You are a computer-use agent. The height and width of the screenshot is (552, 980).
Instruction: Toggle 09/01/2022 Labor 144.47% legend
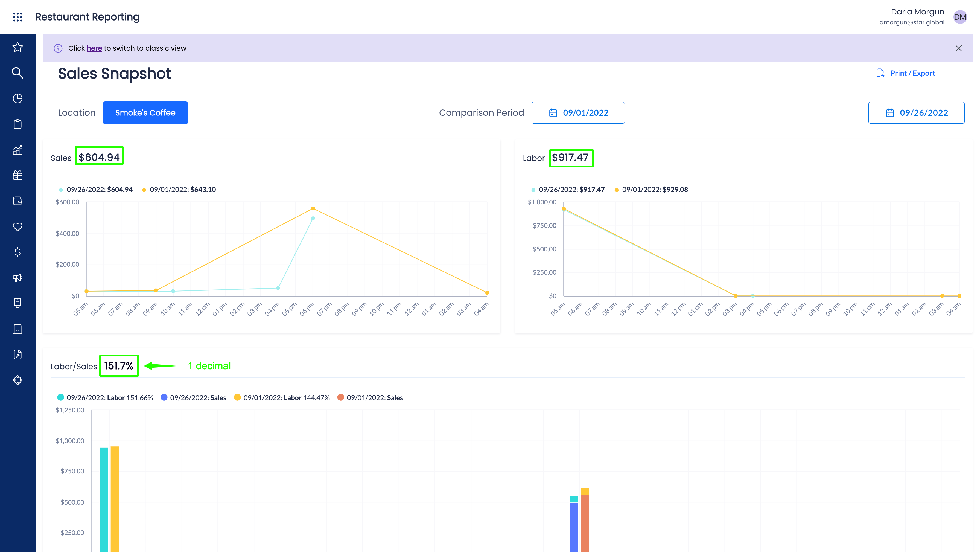[282, 397]
